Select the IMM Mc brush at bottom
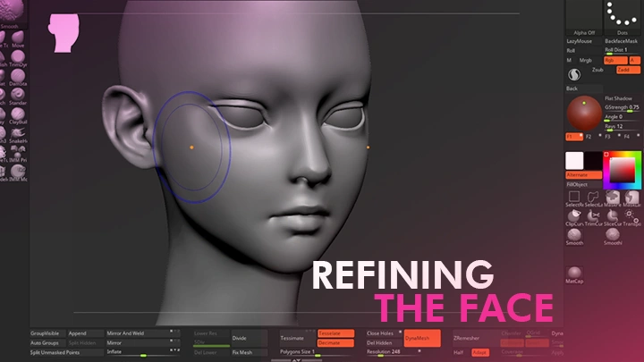Screen dimensions: 644x362 click(18, 173)
